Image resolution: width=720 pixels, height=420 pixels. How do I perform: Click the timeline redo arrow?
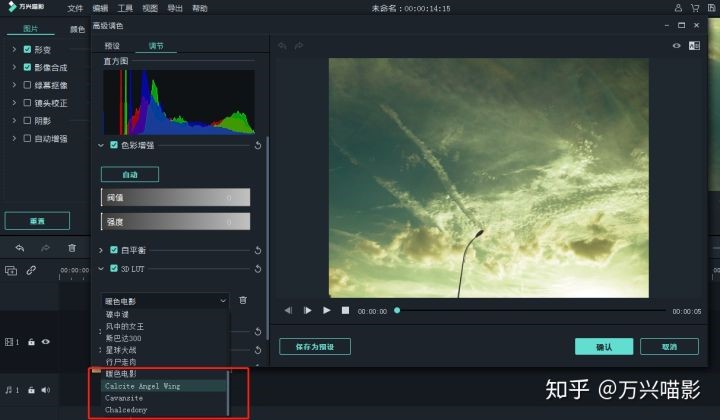45,248
